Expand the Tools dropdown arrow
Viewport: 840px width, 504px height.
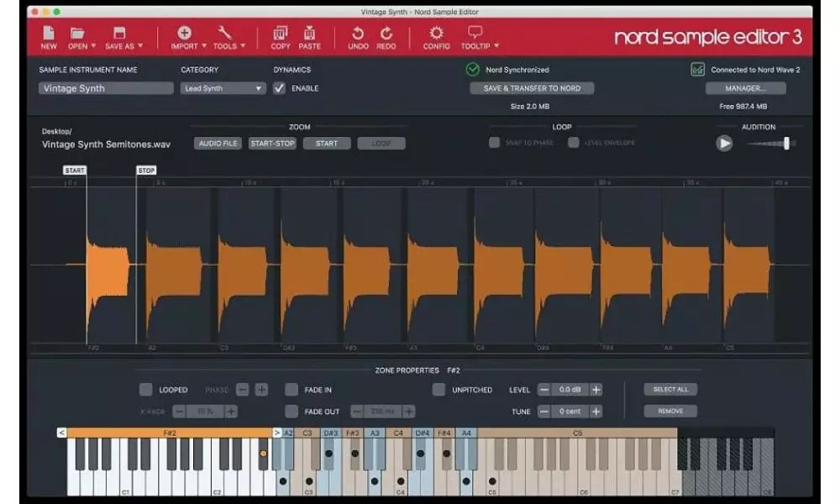(x=243, y=46)
